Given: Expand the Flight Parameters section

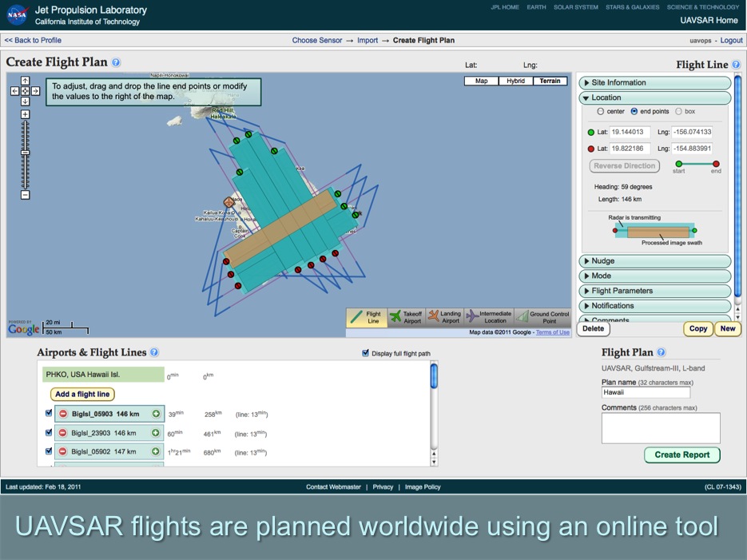Looking at the screenshot, I should (654, 291).
